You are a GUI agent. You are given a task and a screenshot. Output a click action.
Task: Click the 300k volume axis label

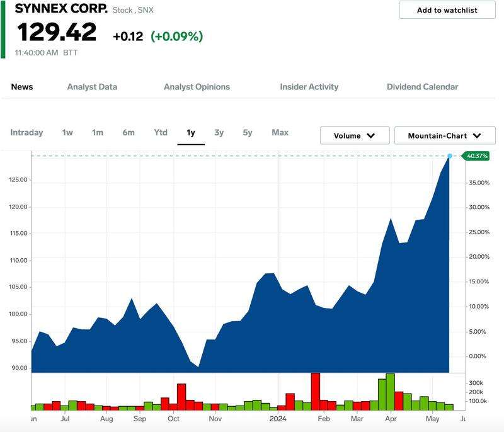[476, 383]
